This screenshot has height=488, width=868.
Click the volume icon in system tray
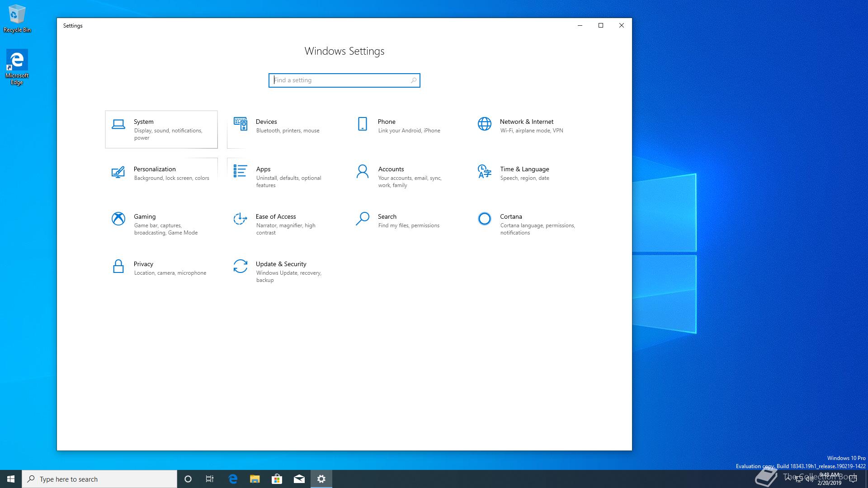810,479
